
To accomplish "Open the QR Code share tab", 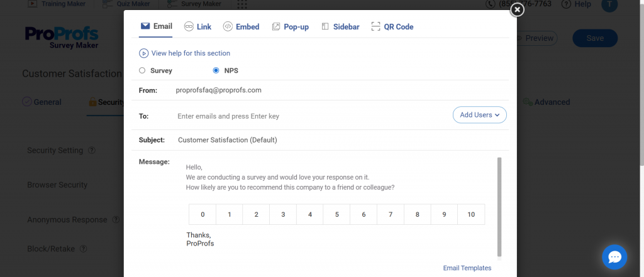I will pos(392,26).
